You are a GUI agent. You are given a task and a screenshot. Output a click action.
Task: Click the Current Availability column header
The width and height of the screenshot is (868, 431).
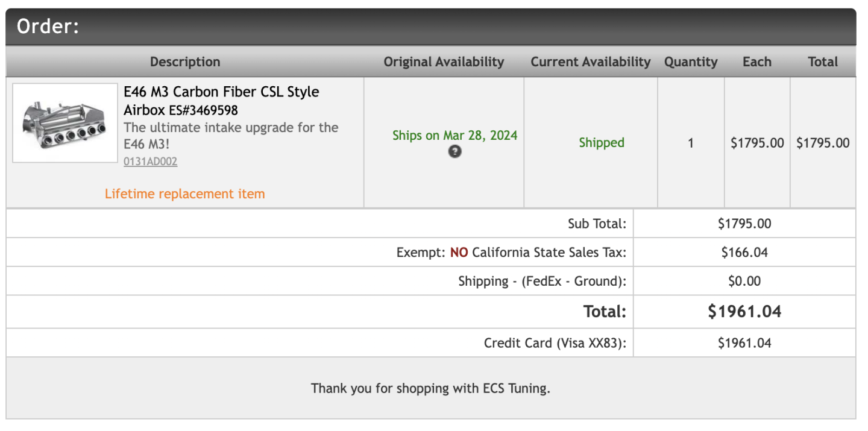(590, 62)
